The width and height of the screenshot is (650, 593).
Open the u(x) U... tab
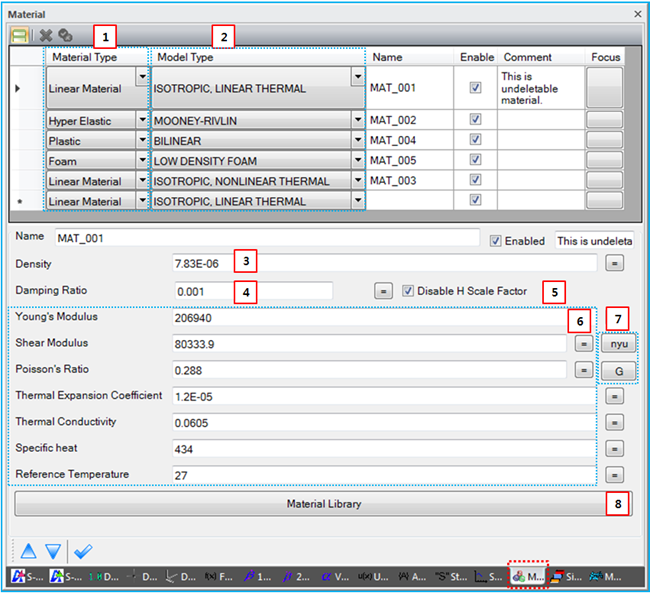point(373,576)
